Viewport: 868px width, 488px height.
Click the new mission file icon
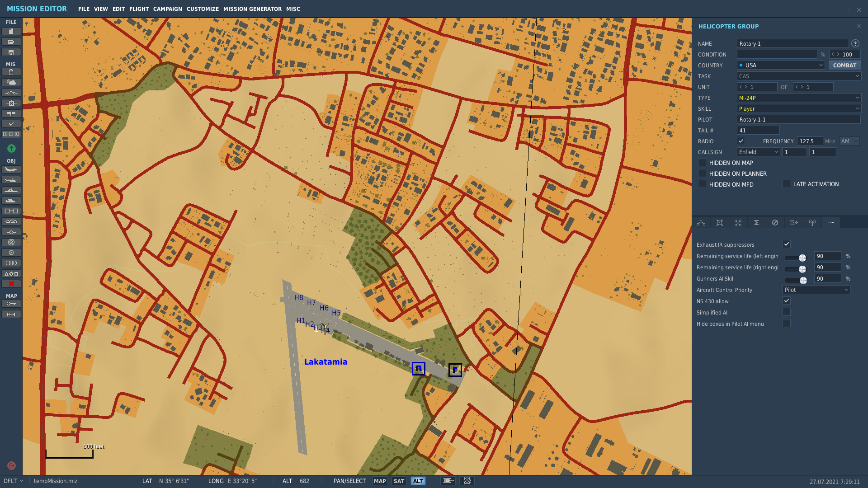(11, 31)
